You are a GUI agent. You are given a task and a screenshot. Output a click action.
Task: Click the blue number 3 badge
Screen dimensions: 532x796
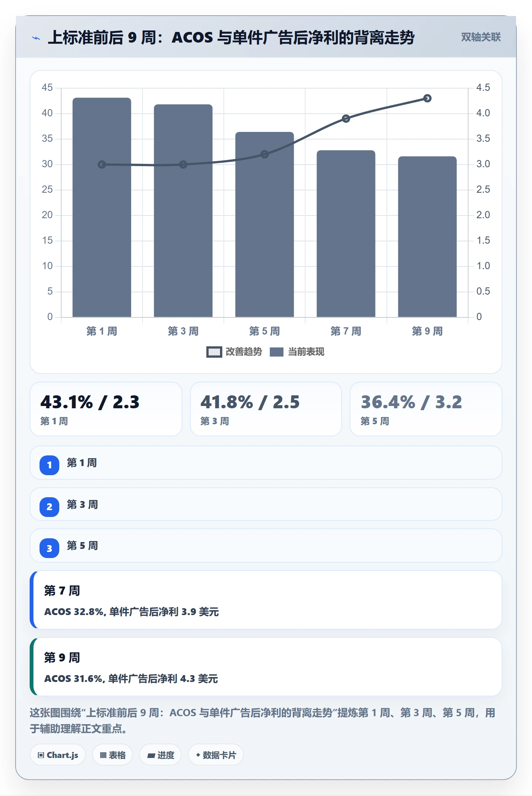coord(49,548)
